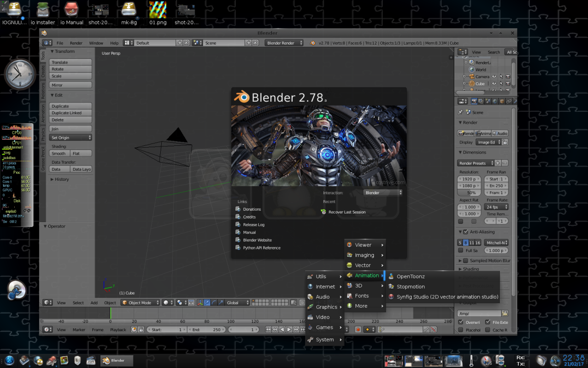Click the translate manipulator arrow icon
This screenshot has width=588, height=368.
coord(207,303)
